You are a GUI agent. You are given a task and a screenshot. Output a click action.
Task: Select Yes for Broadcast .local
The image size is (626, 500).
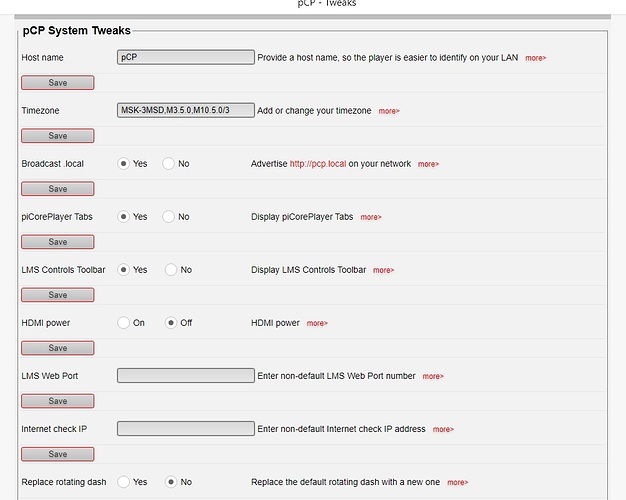tap(123, 163)
